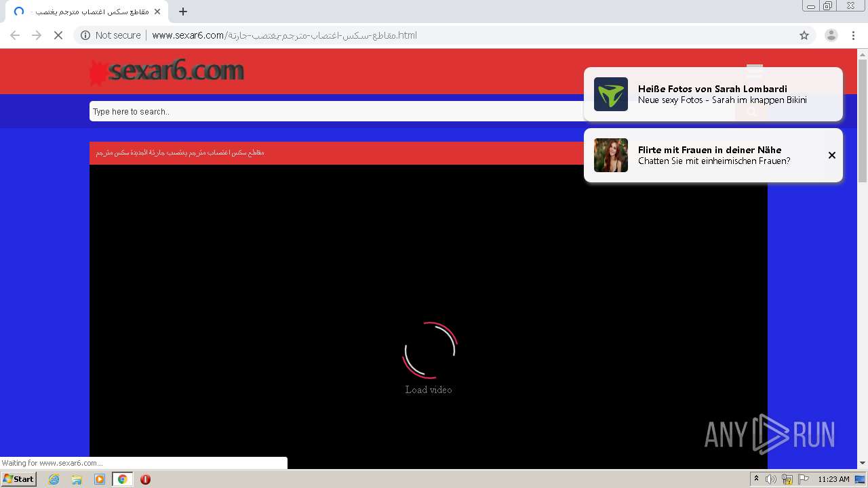Open Windows Explorer folder in taskbar
Viewport: 868px width, 488px height.
coord(77,479)
